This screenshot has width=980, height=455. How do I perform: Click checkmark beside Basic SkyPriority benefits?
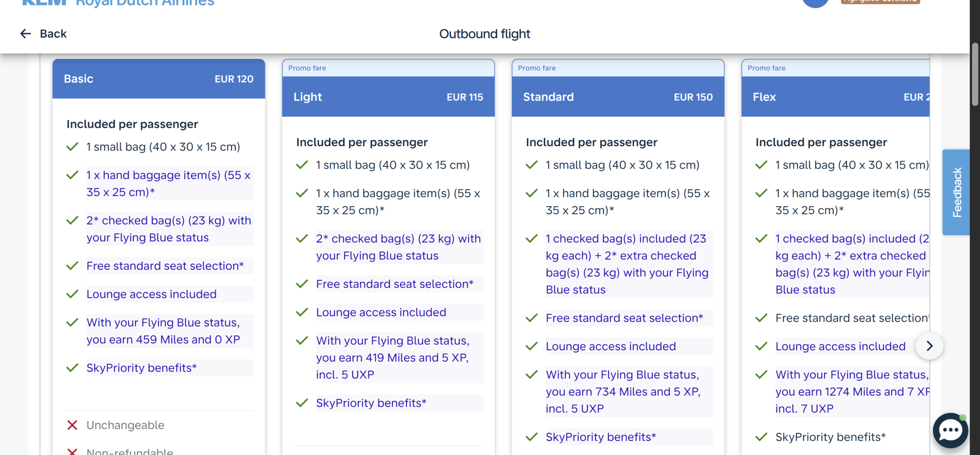(x=72, y=368)
